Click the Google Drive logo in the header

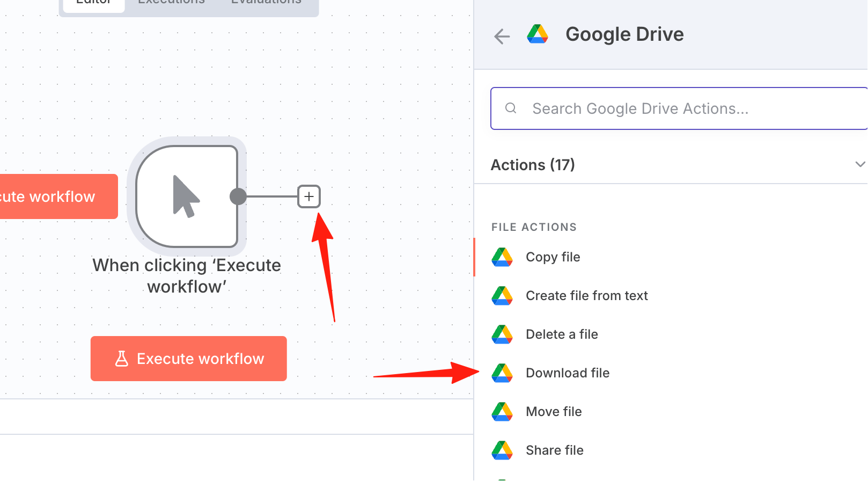(538, 34)
